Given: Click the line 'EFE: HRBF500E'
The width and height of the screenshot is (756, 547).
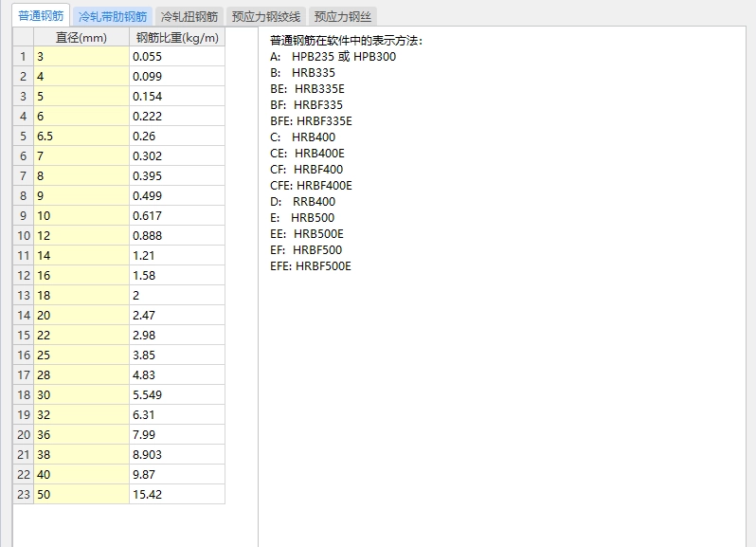Looking at the screenshot, I should click(x=311, y=265).
